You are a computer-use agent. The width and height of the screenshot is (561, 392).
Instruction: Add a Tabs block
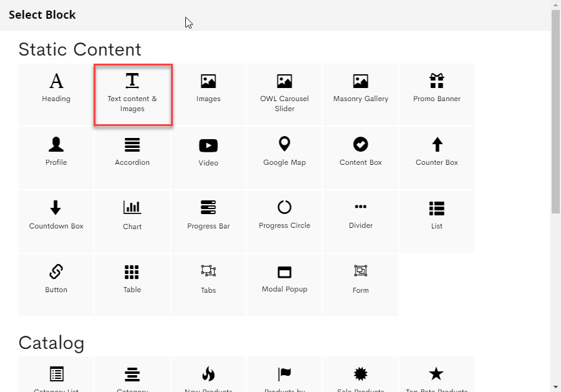208,285
